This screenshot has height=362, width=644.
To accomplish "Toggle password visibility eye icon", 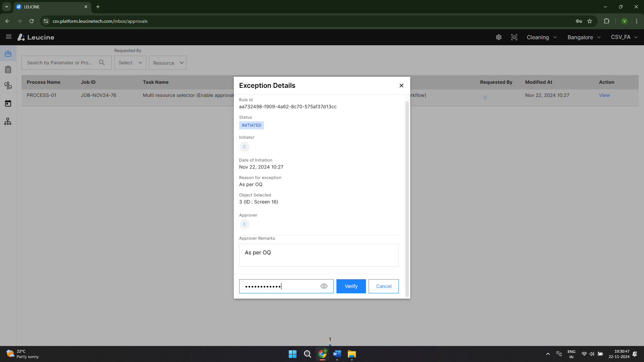I will pos(324,286).
